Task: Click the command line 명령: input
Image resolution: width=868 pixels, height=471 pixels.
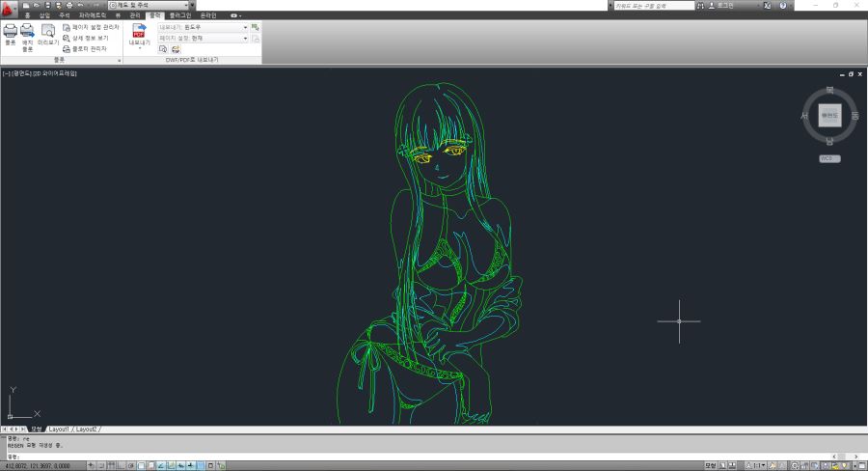Action: click(420, 457)
